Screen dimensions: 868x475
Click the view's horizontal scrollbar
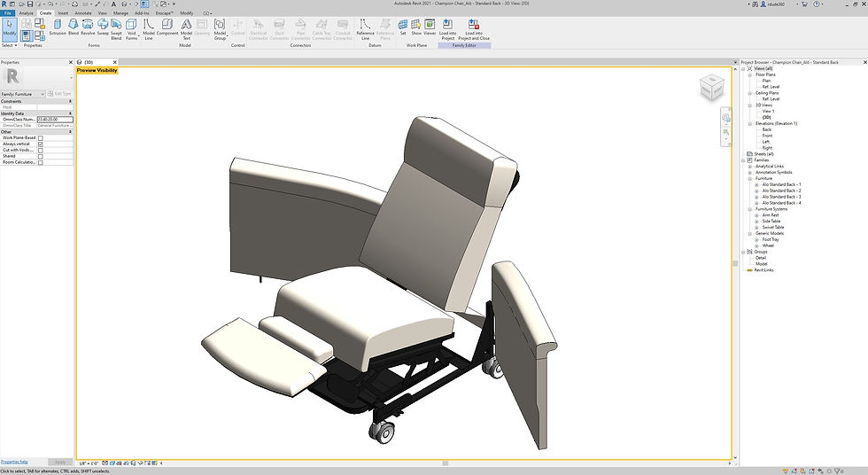(x=445, y=463)
